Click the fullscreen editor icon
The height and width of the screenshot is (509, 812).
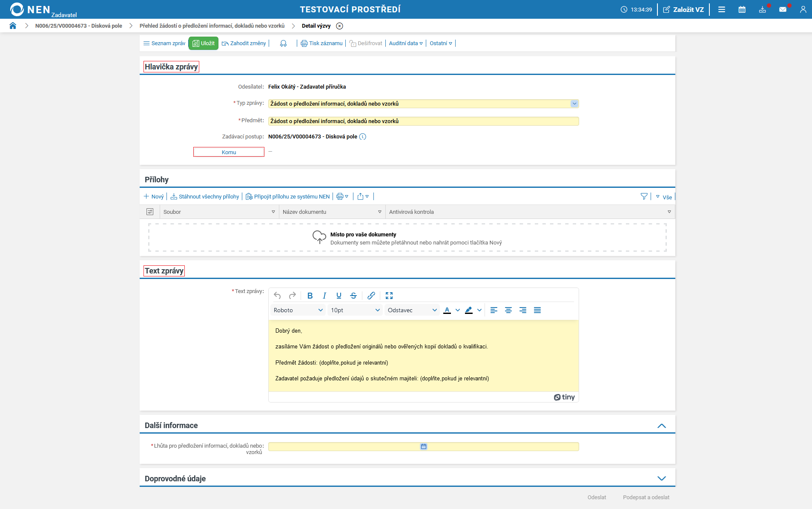pyautogui.click(x=389, y=296)
